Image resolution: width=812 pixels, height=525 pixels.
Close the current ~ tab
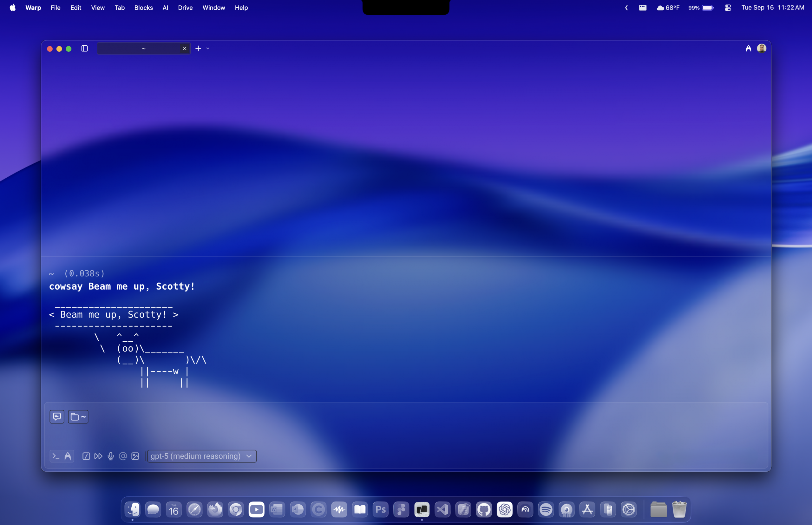pos(184,49)
